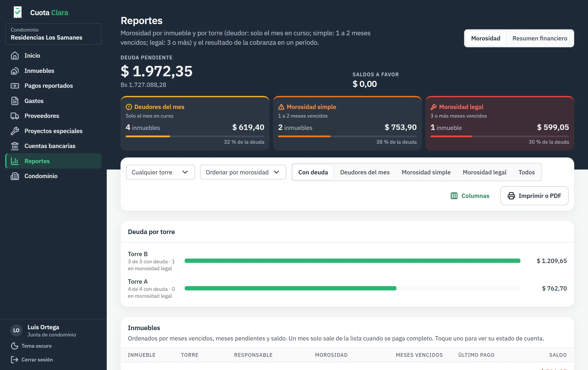Click Cerrar sesión to log out
Image resolution: width=588 pixels, height=370 pixels.
(x=32, y=360)
